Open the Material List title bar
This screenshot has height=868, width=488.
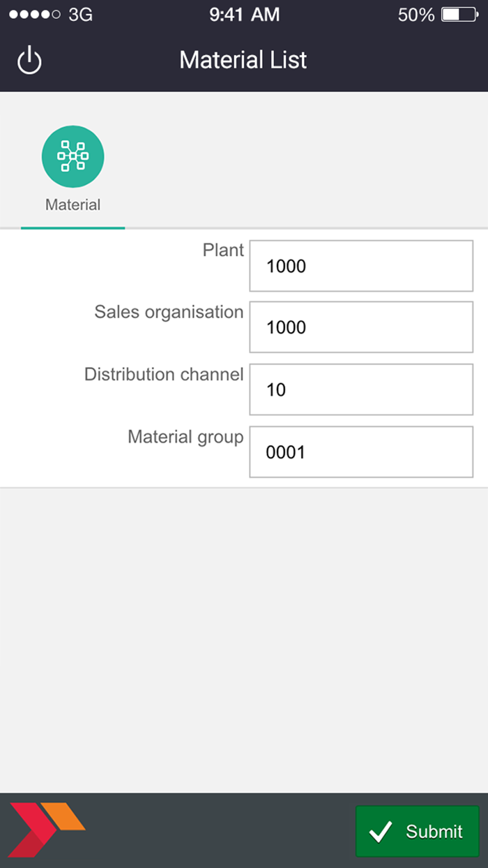[243, 60]
